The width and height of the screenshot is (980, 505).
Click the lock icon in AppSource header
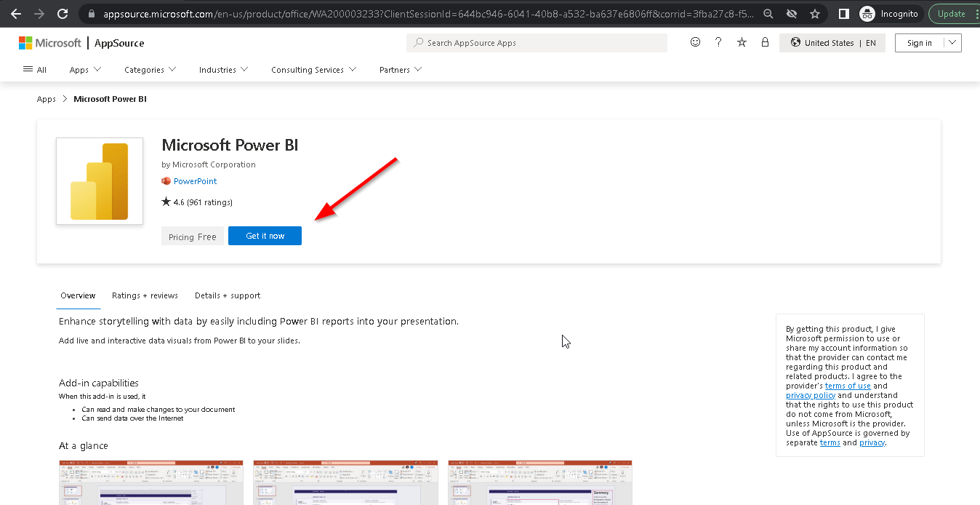point(765,42)
